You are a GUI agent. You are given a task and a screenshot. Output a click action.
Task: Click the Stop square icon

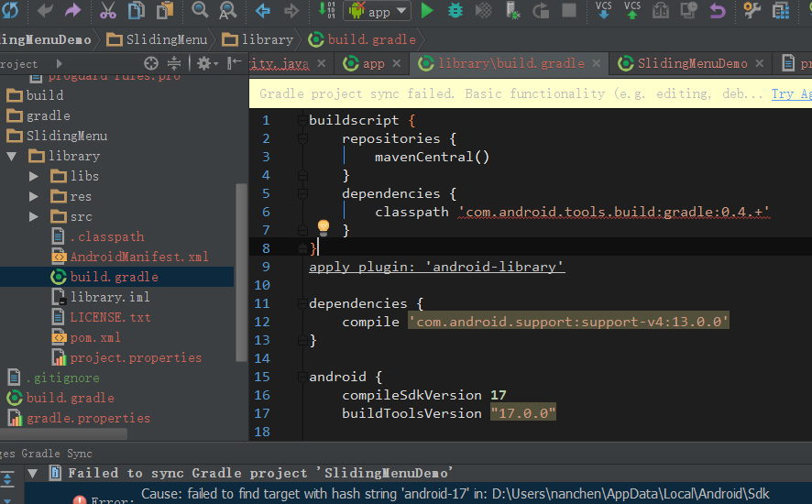[x=569, y=10]
